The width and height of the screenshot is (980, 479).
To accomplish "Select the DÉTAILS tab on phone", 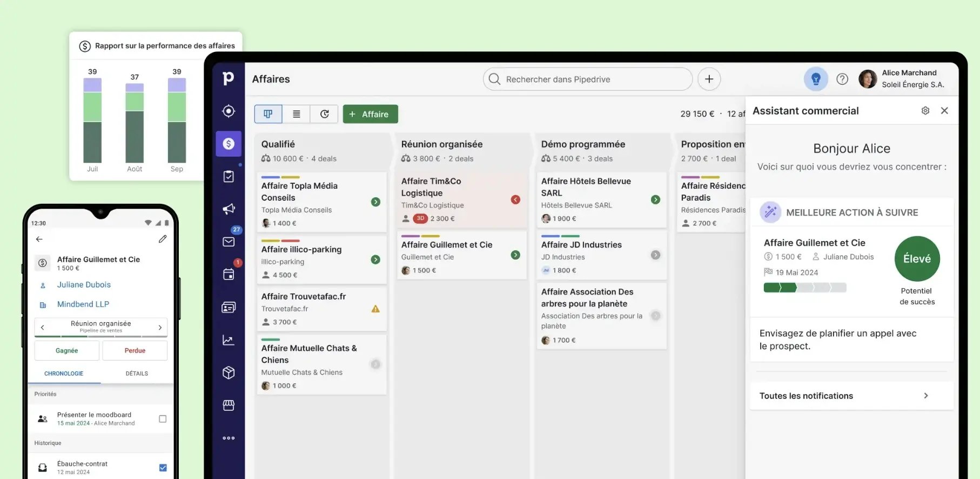I will [137, 374].
